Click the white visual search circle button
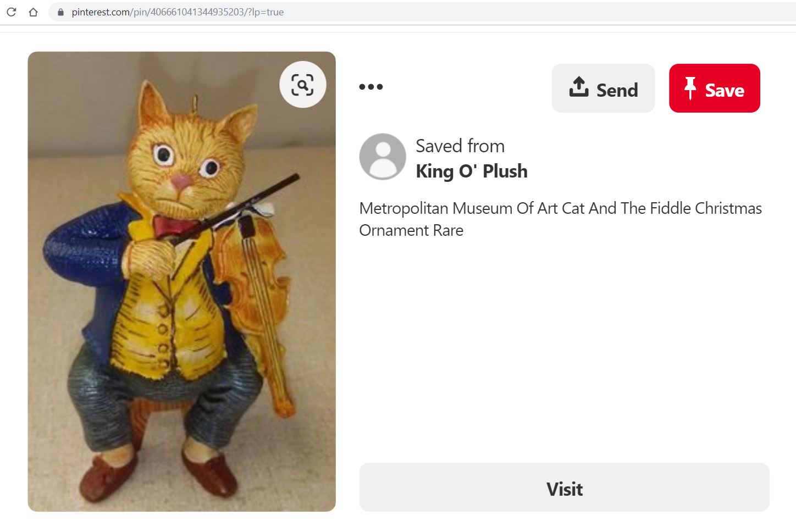Screen dimensions: 796x532 302,85
